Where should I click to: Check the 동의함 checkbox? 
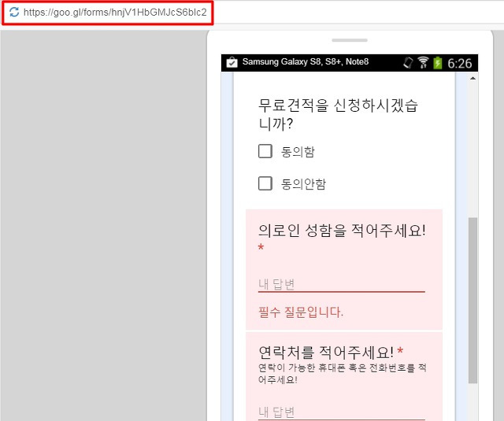coord(265,151)
